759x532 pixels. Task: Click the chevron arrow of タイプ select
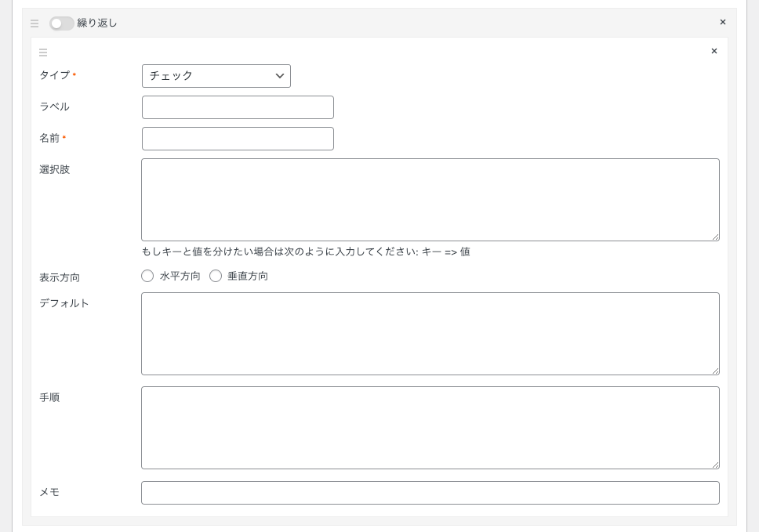tap(279, 76)
